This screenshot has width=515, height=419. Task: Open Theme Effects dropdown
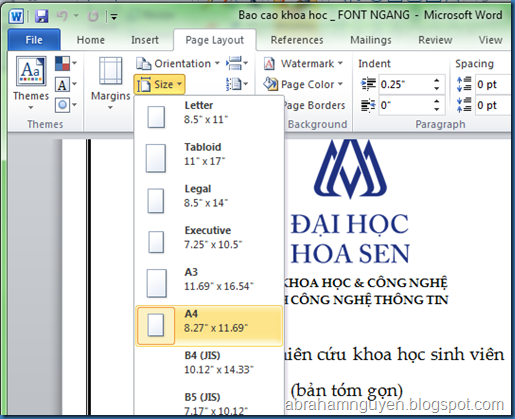tap(66, 105)
